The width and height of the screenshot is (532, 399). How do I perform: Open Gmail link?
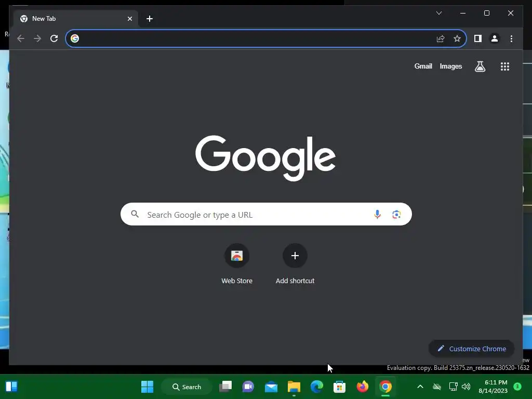[x=423, y=66]
